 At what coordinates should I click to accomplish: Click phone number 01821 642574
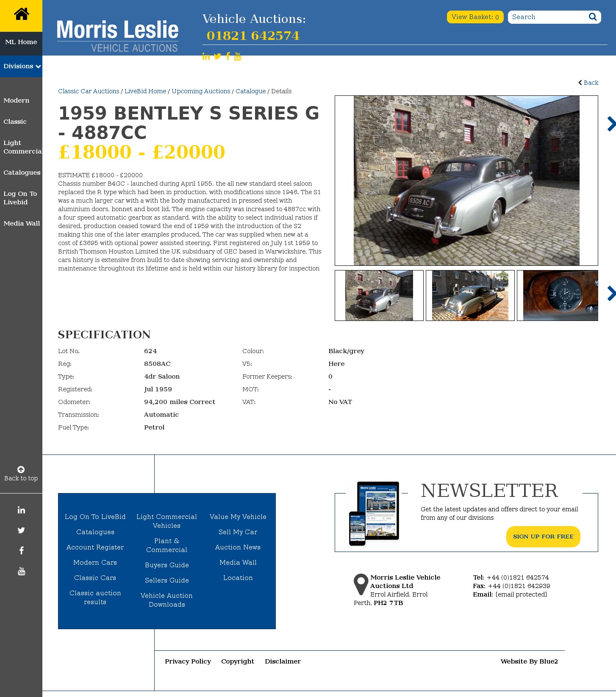[x=253, y=36]
